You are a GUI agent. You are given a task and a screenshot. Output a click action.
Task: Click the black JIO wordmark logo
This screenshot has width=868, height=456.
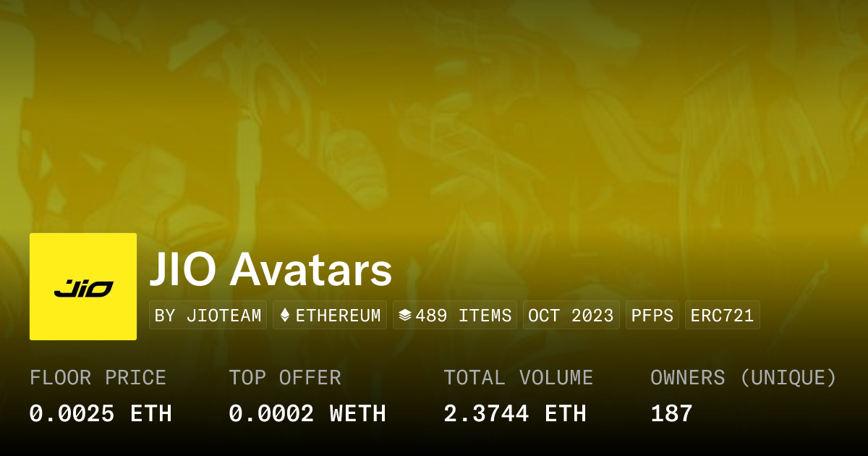point(83,290)
